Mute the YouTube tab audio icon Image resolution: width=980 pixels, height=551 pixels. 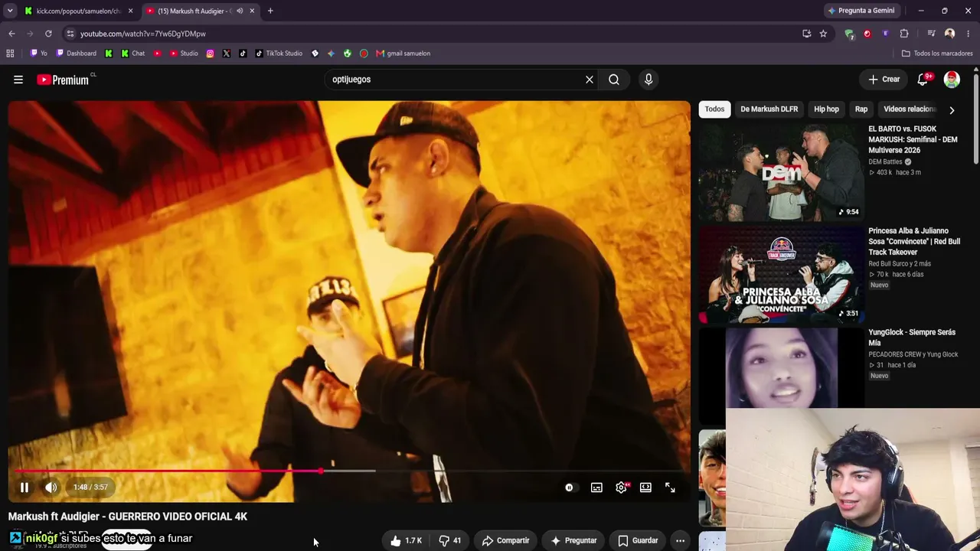point(240,11)
